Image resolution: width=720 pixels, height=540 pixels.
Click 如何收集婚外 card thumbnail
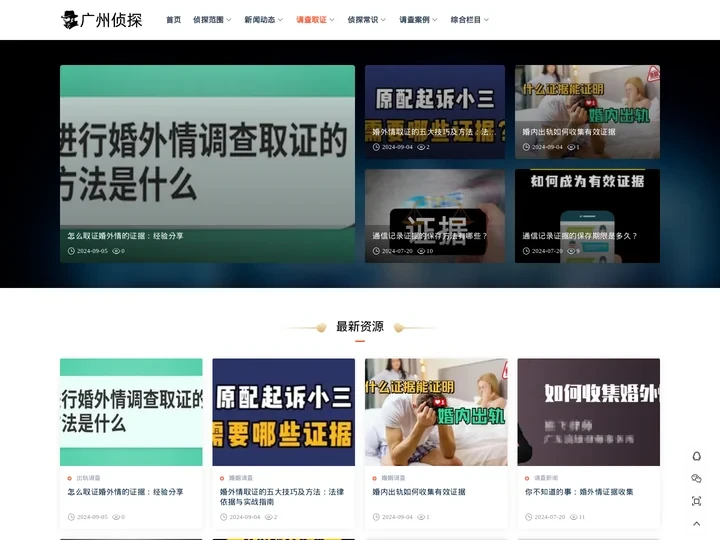click(x=589, y=412)
